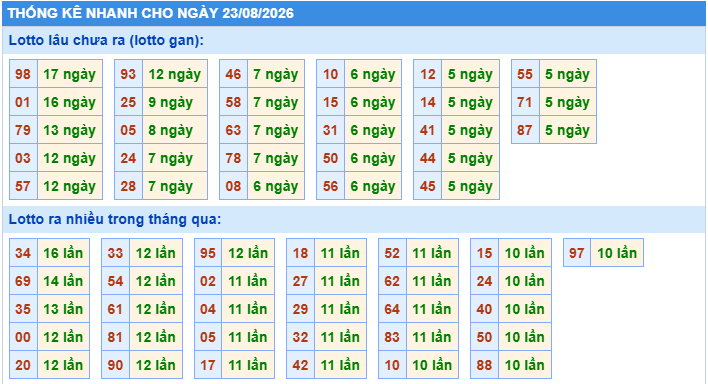Click the heading 'THỐNG KÊ NHANH CHO NGÀY 23/08/2026'
The height and width of the screenshot is (384, 708).
pos(151,13)
